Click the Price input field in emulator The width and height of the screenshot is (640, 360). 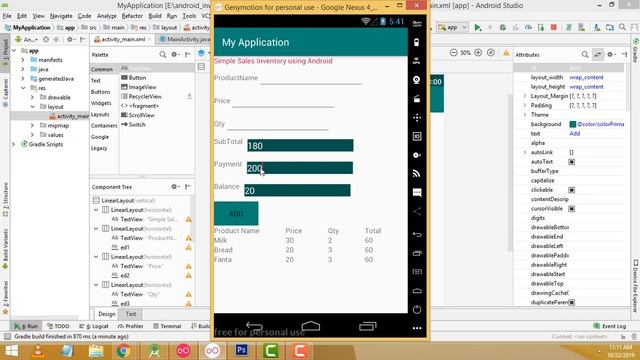283,101
